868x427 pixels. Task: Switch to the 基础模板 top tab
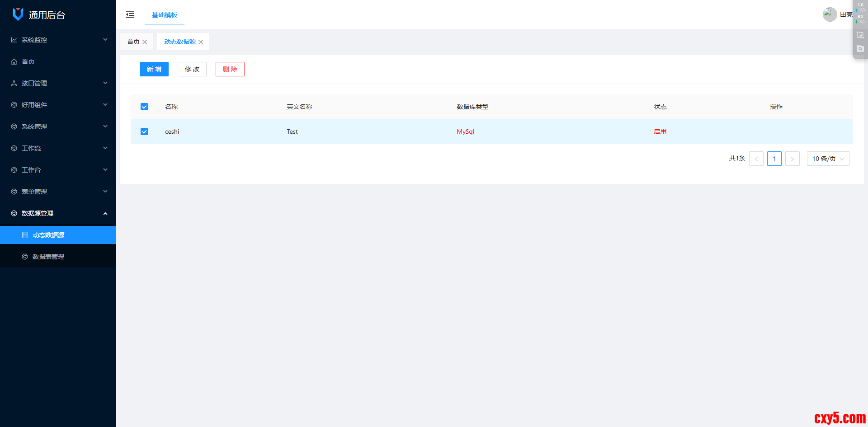[165, 15]
